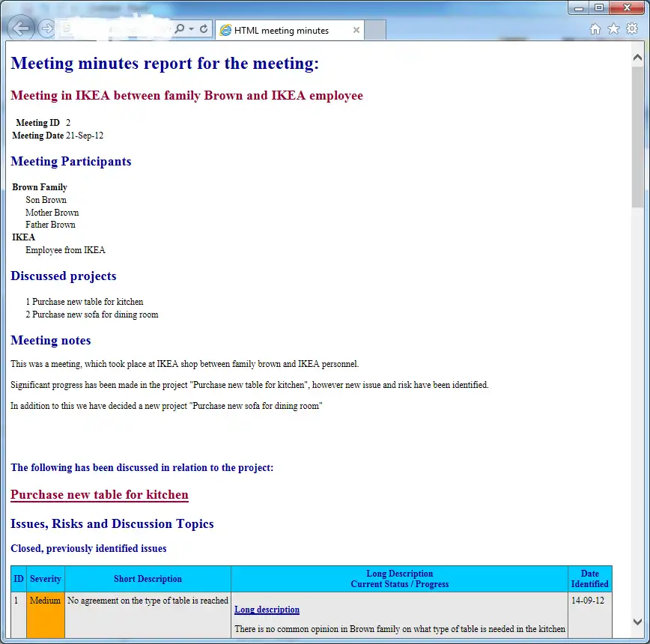
Task: Refresh the page with reload icon
Action: coord(204,29)
